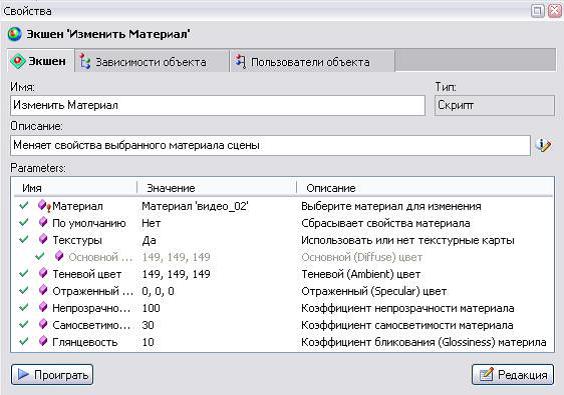This screenshot has height=395, width=564.
Task: Click the Имя column header
Action: pos(75,188)
